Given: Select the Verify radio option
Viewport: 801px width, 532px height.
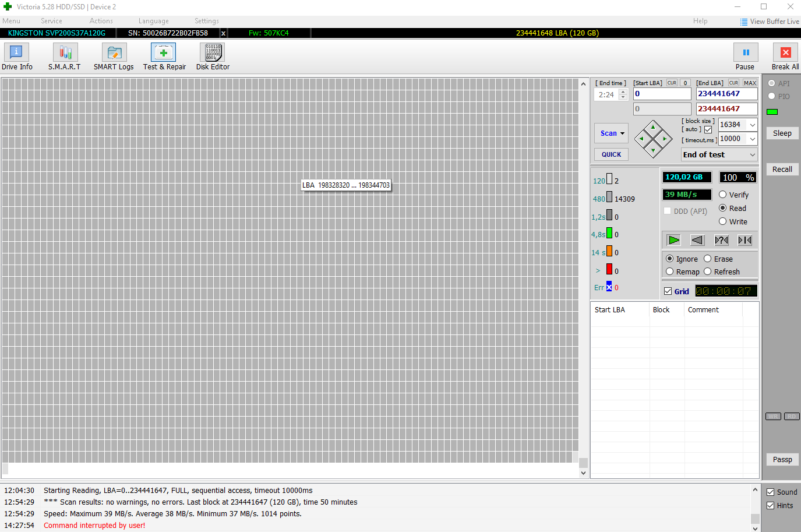Looking at the screenshot, I should pyautogui.click(x=723, y=195).
